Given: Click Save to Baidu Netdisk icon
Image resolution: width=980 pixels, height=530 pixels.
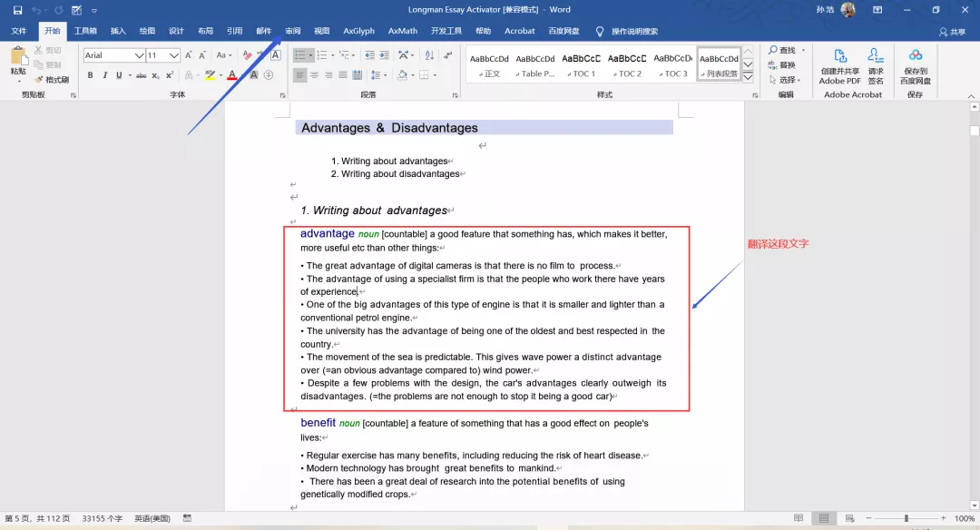Looking at the screenshot, I should pyautogui.click(x=915, y=64).
